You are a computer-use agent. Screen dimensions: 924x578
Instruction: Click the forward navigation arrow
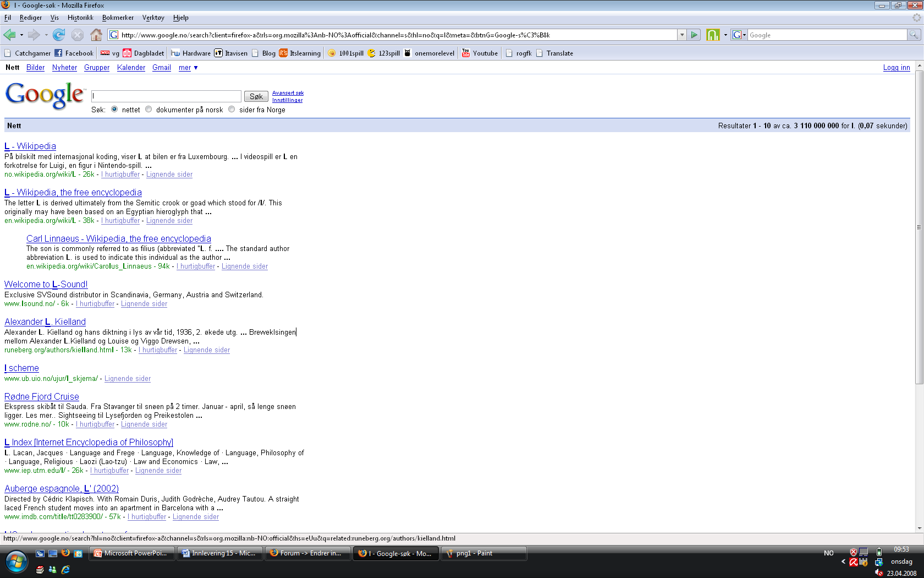pyautogui.click(x=34, y=35)
